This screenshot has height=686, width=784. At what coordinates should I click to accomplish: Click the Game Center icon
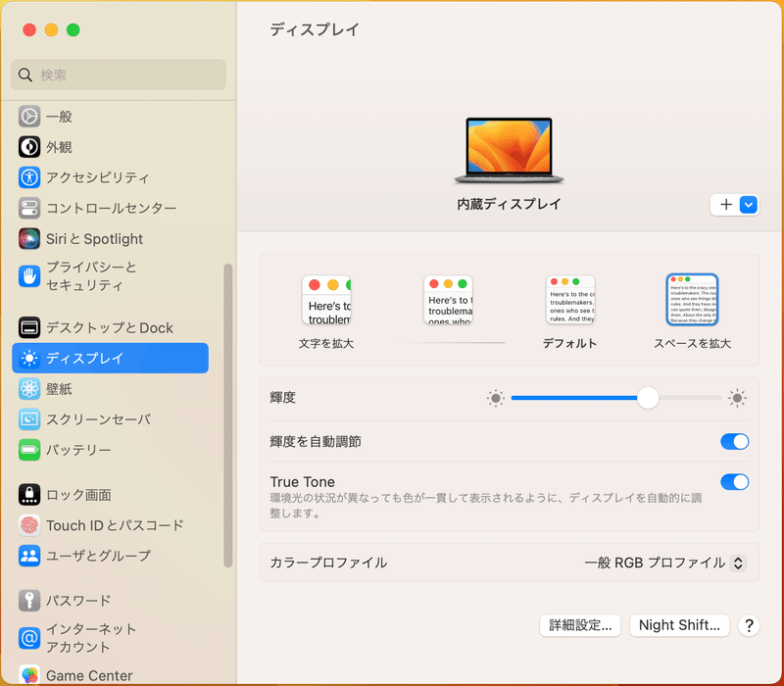pyautogui.click(x=29, y=675)
